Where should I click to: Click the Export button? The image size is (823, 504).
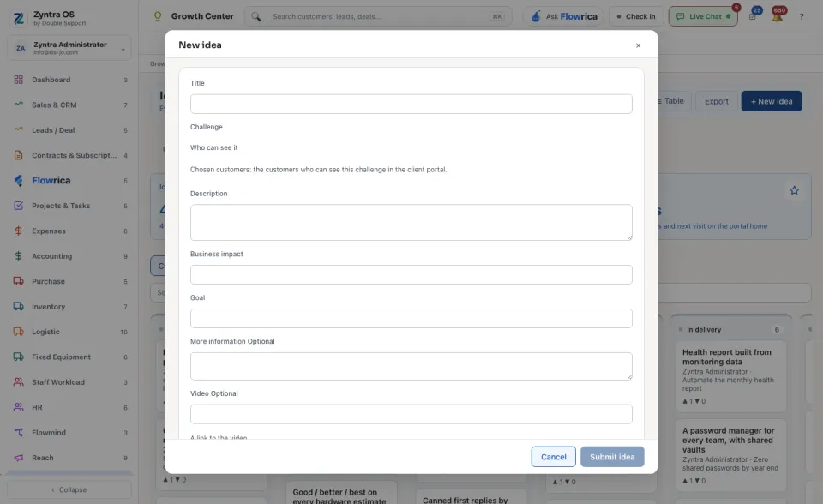click(717, 101)
